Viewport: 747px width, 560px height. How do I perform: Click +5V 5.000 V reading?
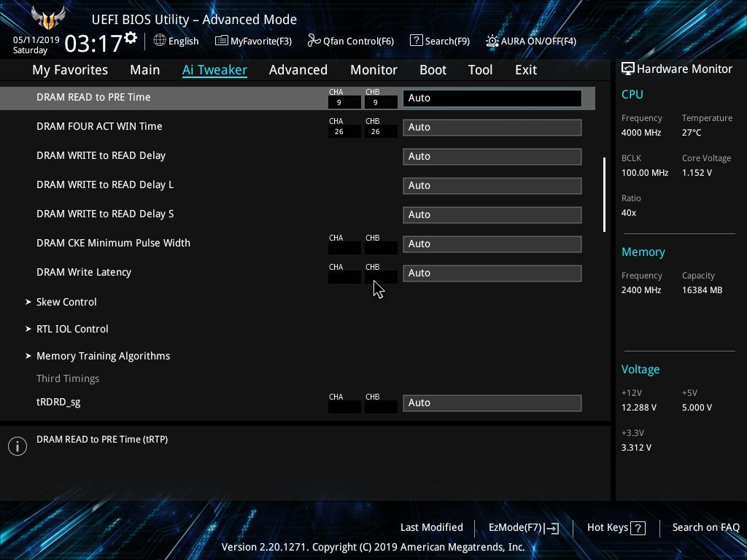pos(697,408)
